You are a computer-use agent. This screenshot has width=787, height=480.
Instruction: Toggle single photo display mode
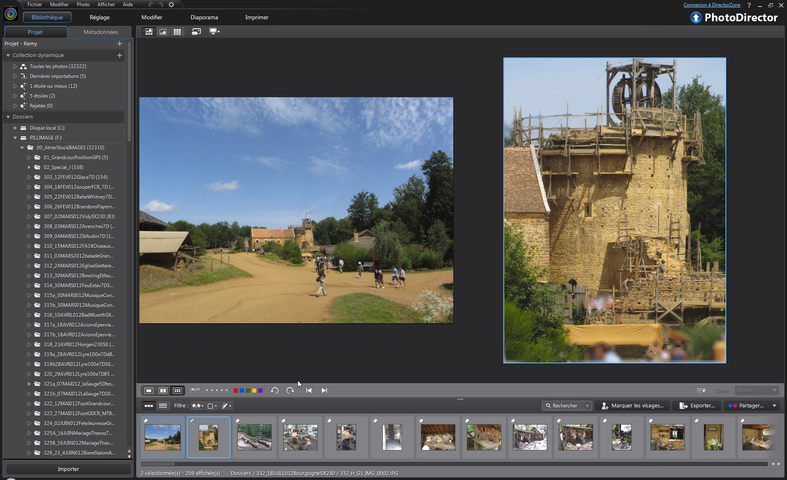click(x=149, y=390)
